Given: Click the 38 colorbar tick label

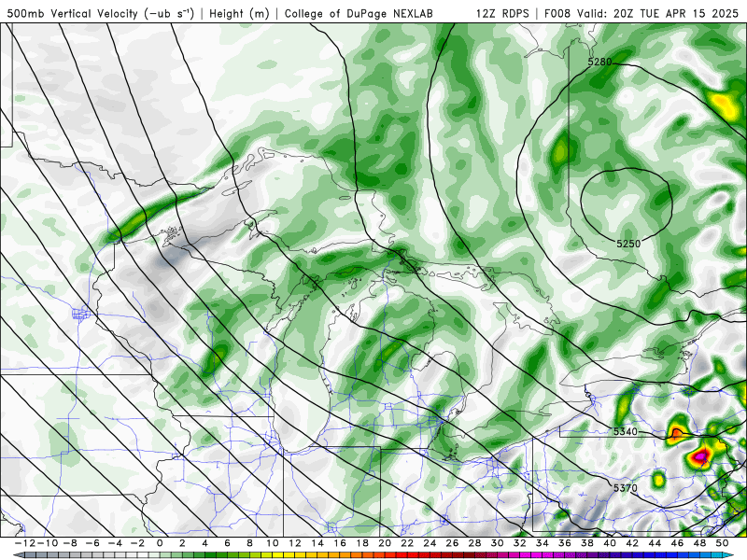Looking at the screenshot, I should click(587, 543).
